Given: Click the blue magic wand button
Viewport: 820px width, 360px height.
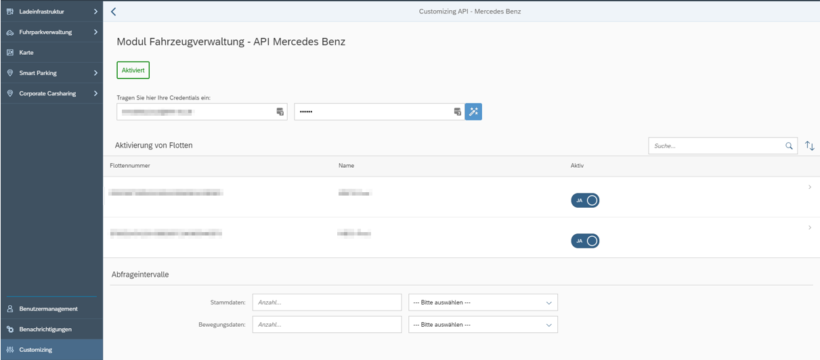Looking at the screenshot, I should (474, 111).
